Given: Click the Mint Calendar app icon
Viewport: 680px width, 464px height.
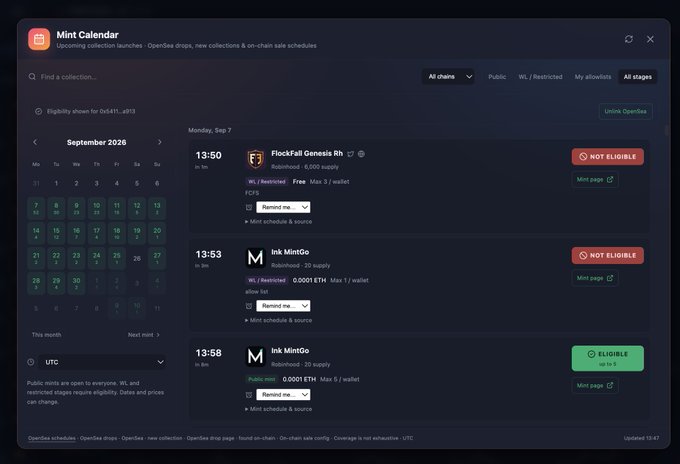Looking at the screenshot, I should (39, 39).
